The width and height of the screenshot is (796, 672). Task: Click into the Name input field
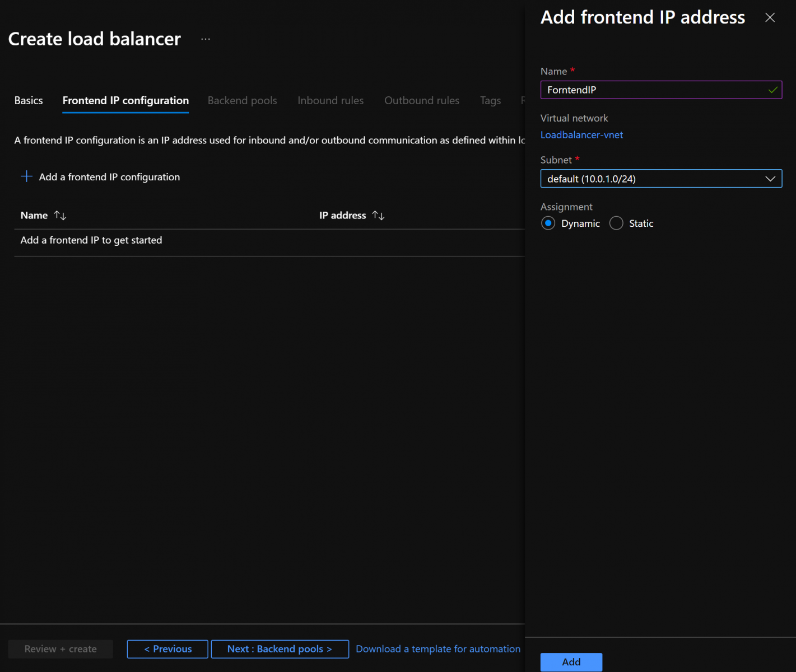tap(650, 90)
